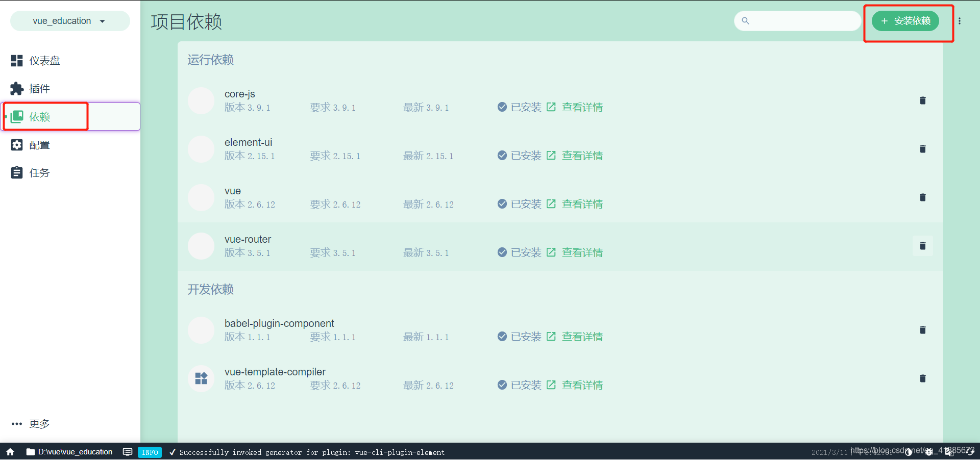Click the babel-plugin-component dependency name
This screenshot has height=460, width=980.
[x=279, y=323]
